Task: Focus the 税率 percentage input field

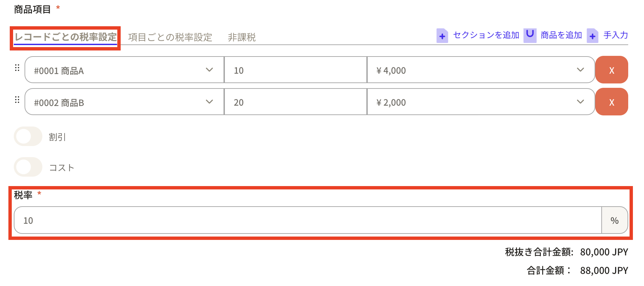Action: (307, 220)
